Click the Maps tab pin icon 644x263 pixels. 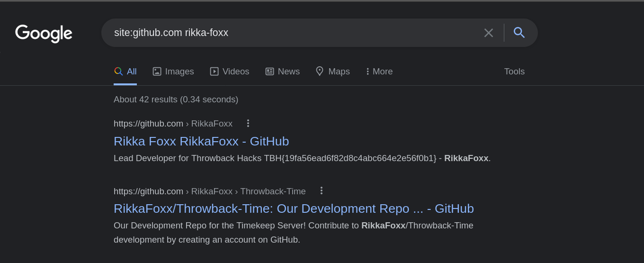point(320,71)
